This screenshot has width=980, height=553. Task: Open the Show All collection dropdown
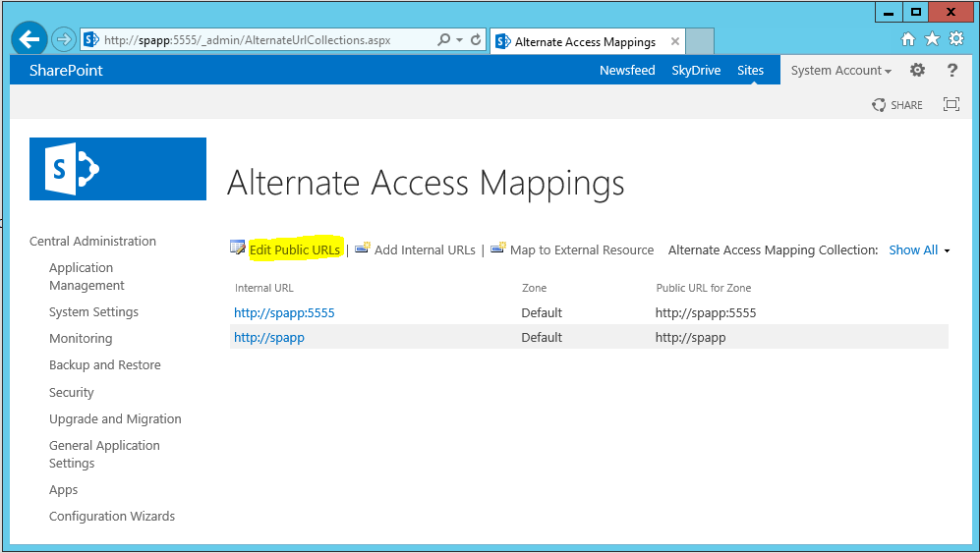click(x=919, y=249)
